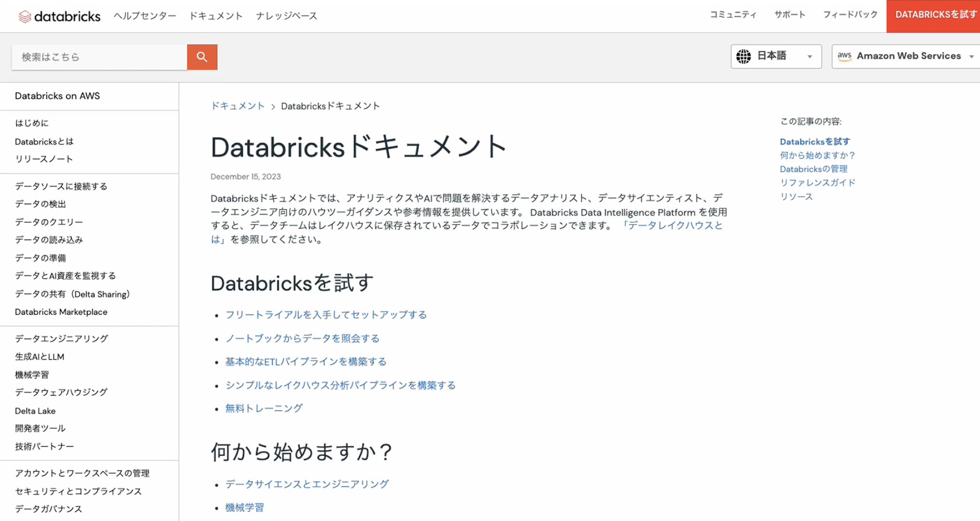This screenshot has width=980, height=521.
Task: Open コミュニティ from the header
Action: [732, 14]
